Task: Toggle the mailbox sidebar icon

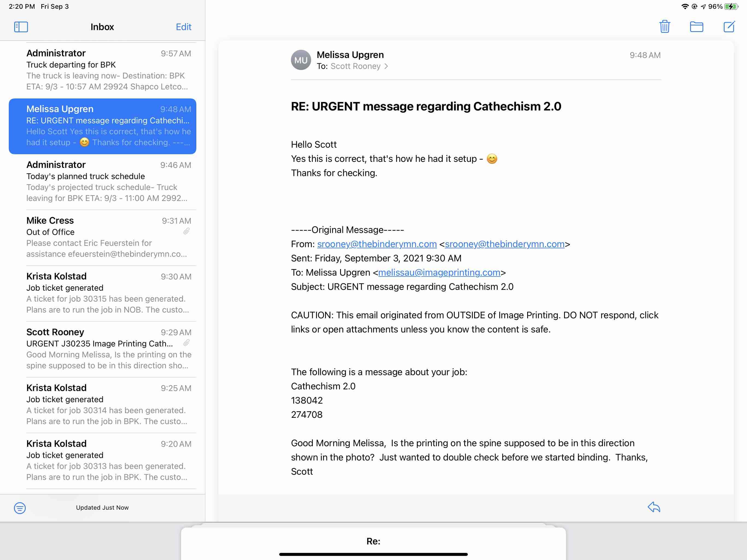Action: 21,27
